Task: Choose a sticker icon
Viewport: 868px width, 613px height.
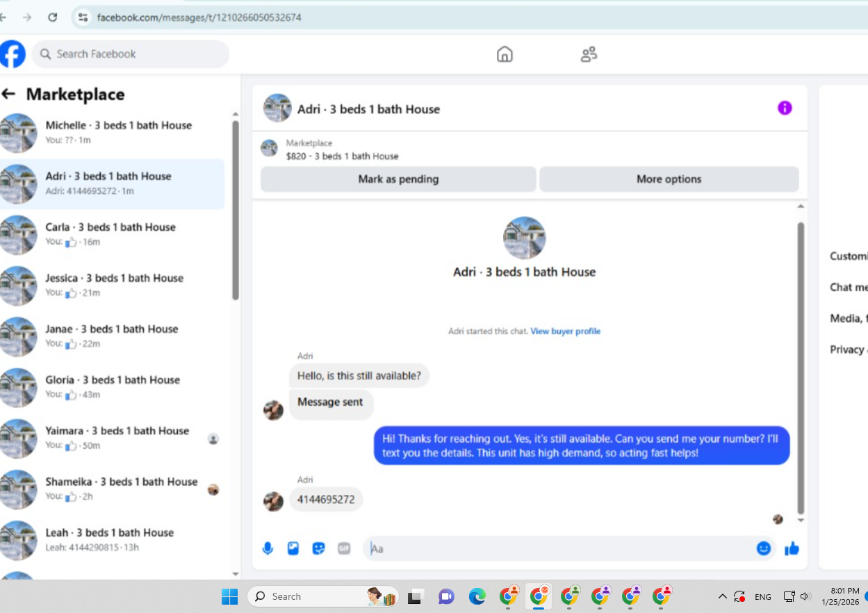Action: [x=319, y=548]
